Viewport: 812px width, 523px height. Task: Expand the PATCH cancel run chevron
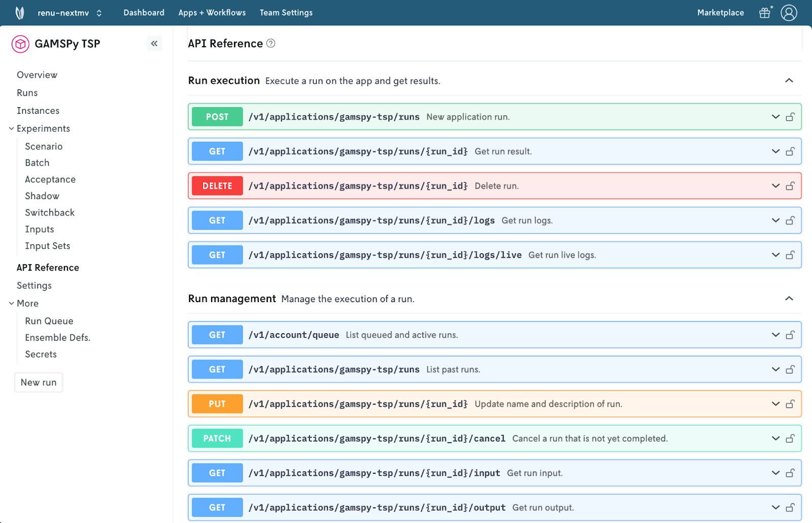click(x=775, y=438)
